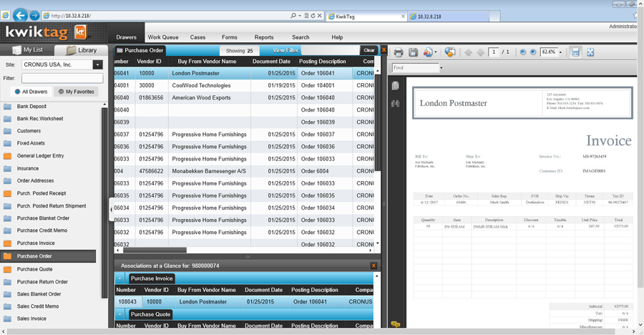Viewport: 644px width, 335px height.
Task: Collapse the Purchase Invoice association section
Action: coord(120,278)
